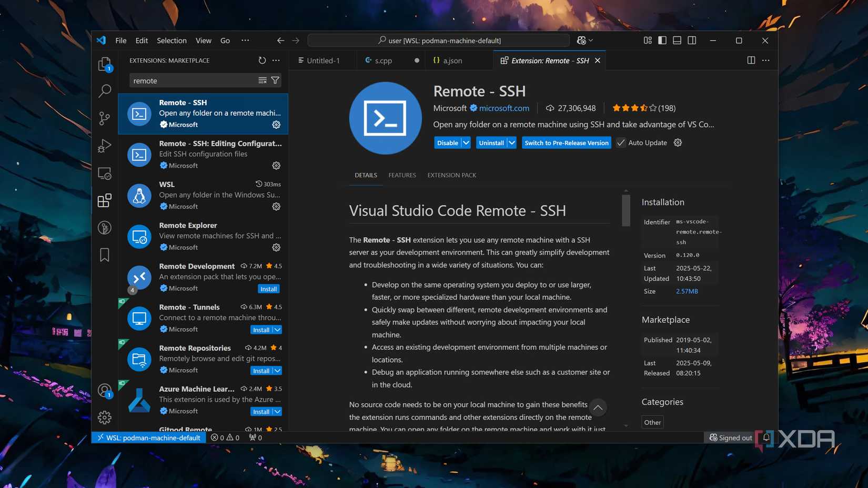Screen dimensions: 868x488
Task: Select the Extensions icon in activity bar
Action: (104, 200)
